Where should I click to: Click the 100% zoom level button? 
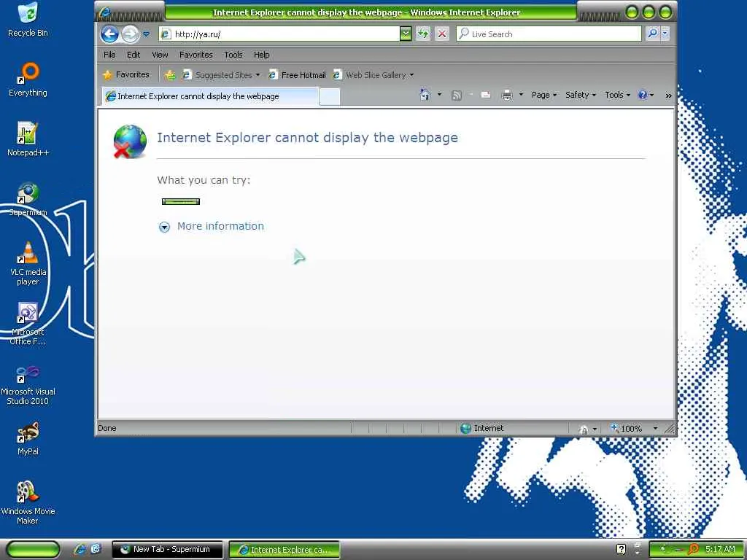point(627,429)
